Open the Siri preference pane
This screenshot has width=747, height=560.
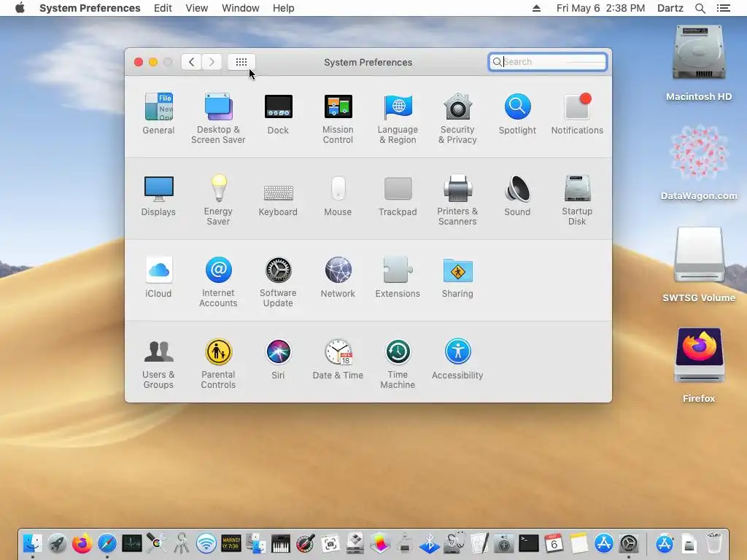point(278,359)
